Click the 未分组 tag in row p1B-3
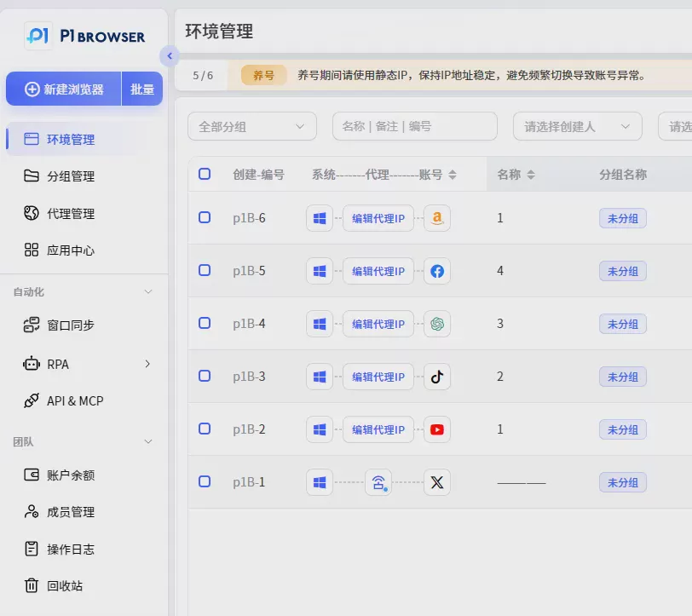 pos(623,377)
